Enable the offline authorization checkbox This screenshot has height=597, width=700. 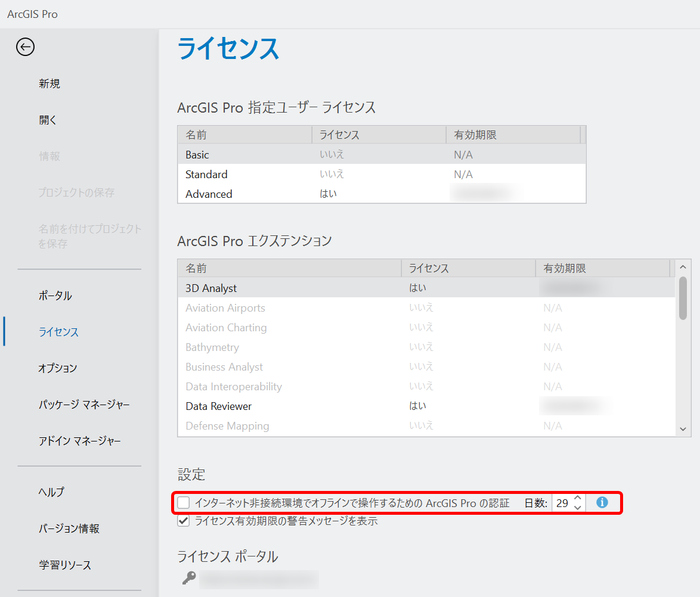[184, 503]
